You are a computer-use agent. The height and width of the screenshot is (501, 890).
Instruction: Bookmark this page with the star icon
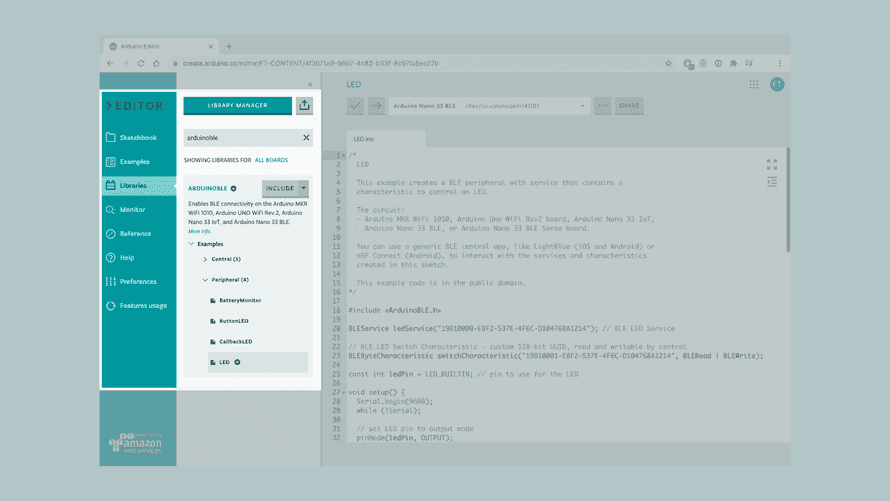coord(668,64)
